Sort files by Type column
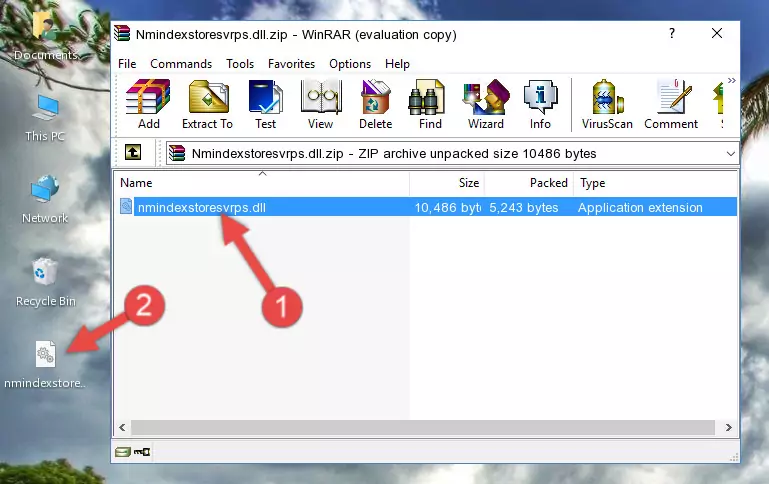The height and width of the screenshot is (484, 769). pos(655,183)
